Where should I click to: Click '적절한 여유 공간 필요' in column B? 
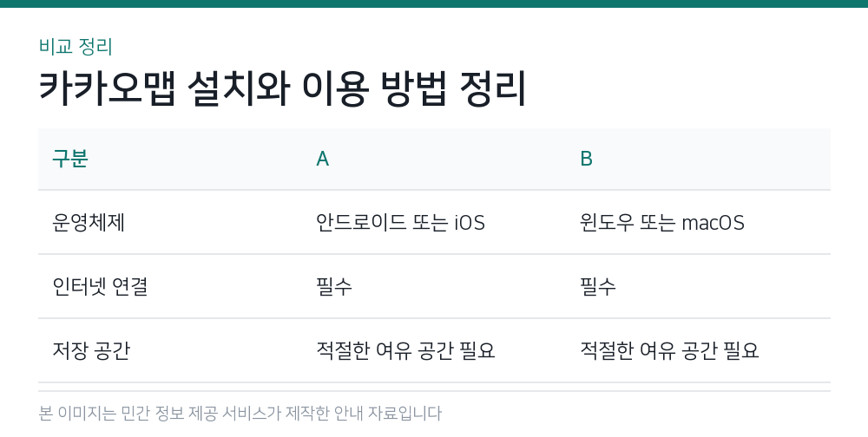tap(669, 350)
